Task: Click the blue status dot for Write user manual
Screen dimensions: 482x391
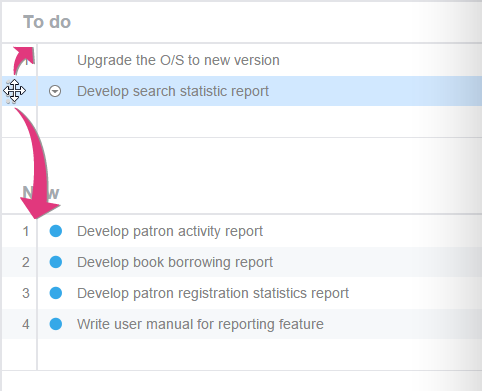Action: 56,324
